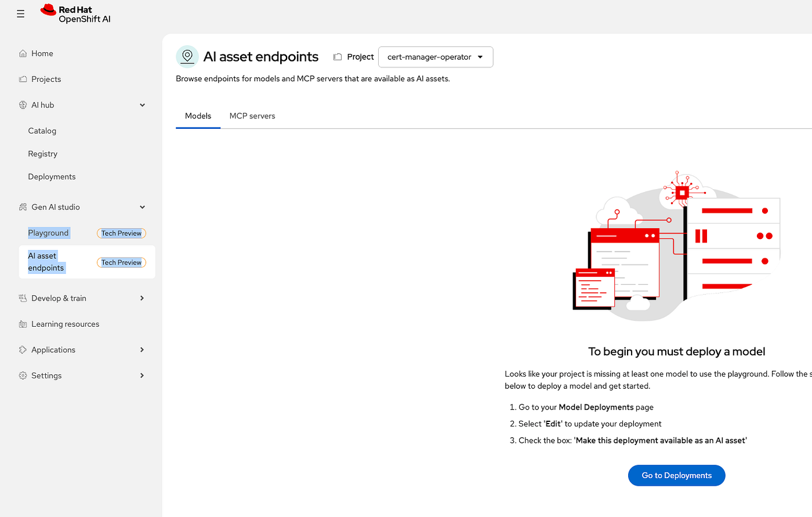The width and height of the screenshot is (812, 517).
Task: Expand the Settings chevron
Action: pos(143,375)
